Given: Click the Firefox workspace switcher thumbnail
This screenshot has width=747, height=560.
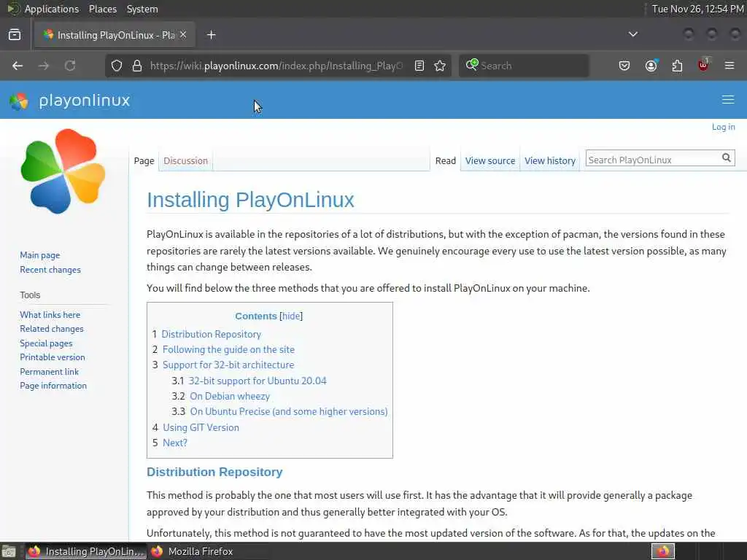Looking at the screenshot, I should pos(663,551).
